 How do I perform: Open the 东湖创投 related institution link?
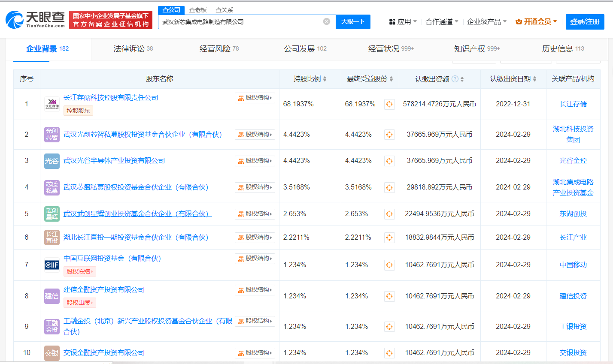pos(573,214)
